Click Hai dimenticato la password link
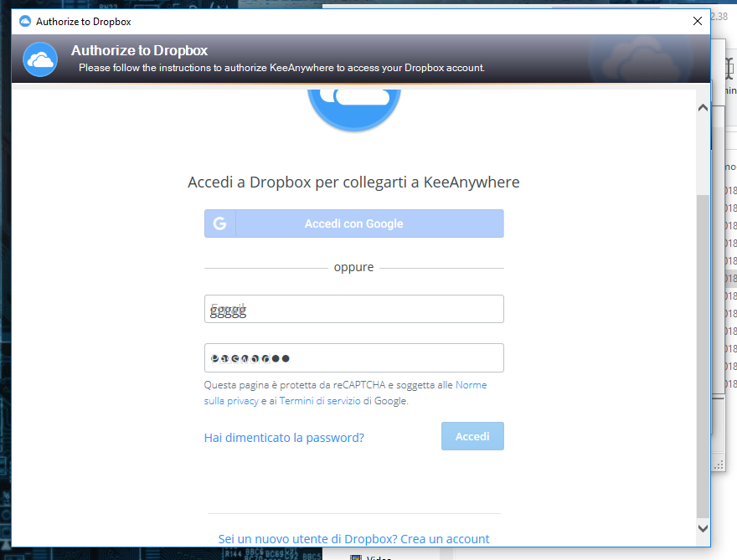The height and width of the screenshot is (560, 737). coord(284,438)
